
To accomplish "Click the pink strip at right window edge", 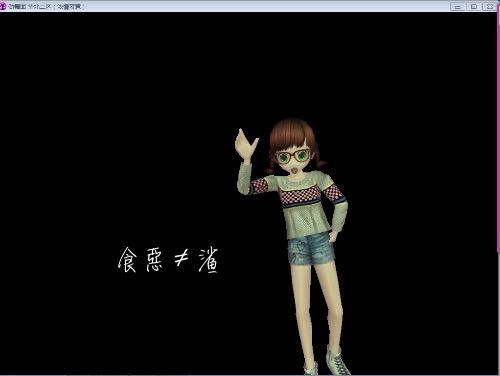I will tap(499, 133).
